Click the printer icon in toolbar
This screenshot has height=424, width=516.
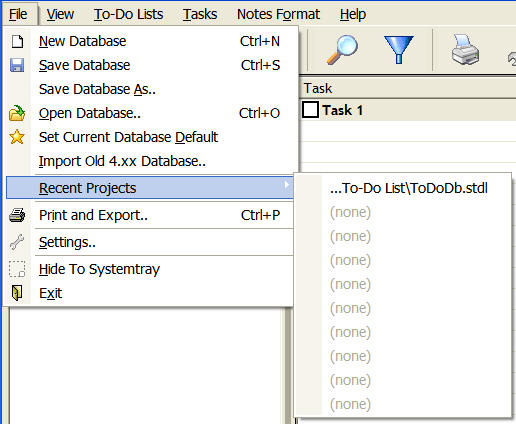tap(466, 49)
